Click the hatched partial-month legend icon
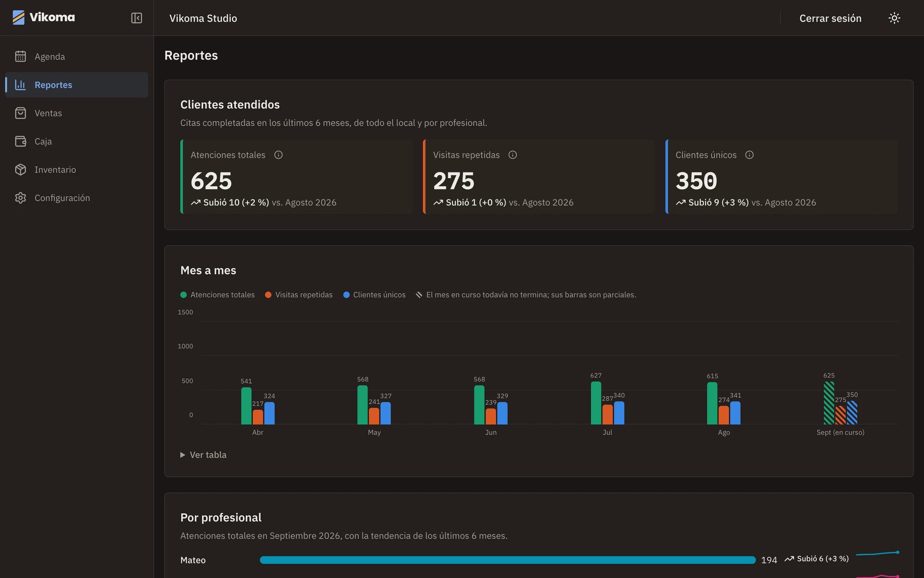 pyautogui.click(x=419, y=295)
